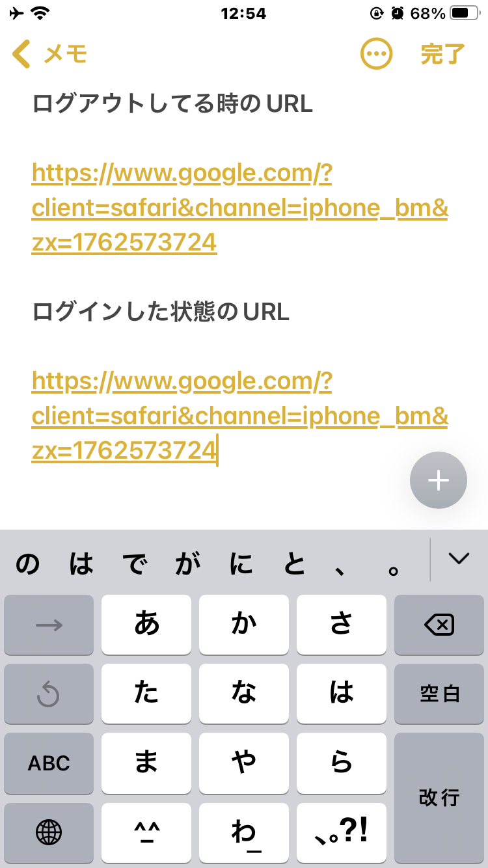Tap the は key on keyboard grid
This screenshot has width=488, height=868.
pyautogui.click(x=342, y=694)
